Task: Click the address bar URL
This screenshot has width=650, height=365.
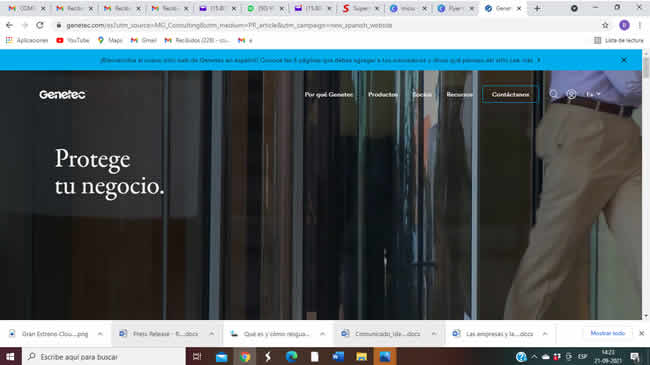Action: point(229,25)
